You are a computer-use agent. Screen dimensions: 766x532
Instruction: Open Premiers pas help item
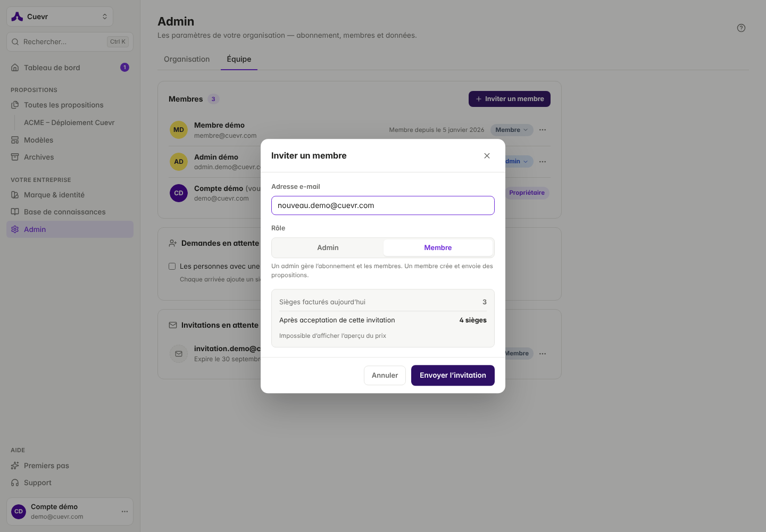70,465
